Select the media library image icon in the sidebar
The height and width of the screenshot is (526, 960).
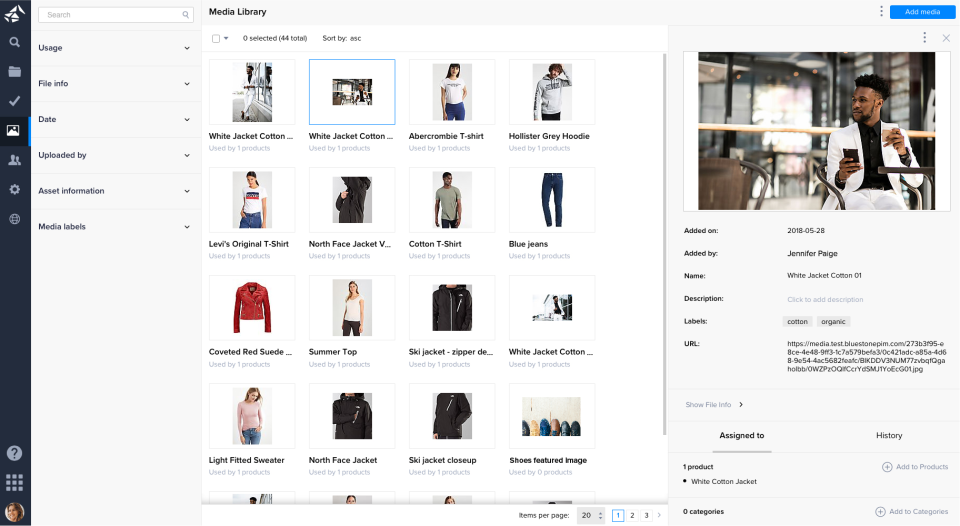pos(13,130)
